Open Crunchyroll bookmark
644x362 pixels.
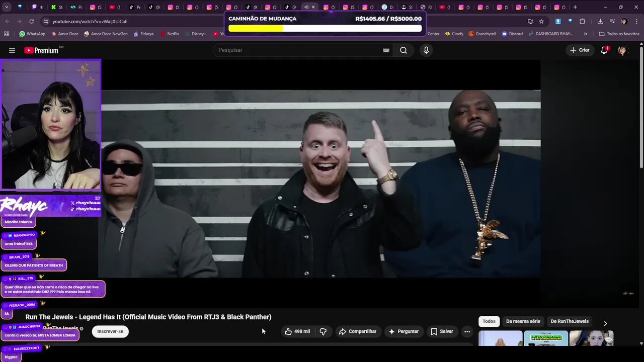pos(482,34)
